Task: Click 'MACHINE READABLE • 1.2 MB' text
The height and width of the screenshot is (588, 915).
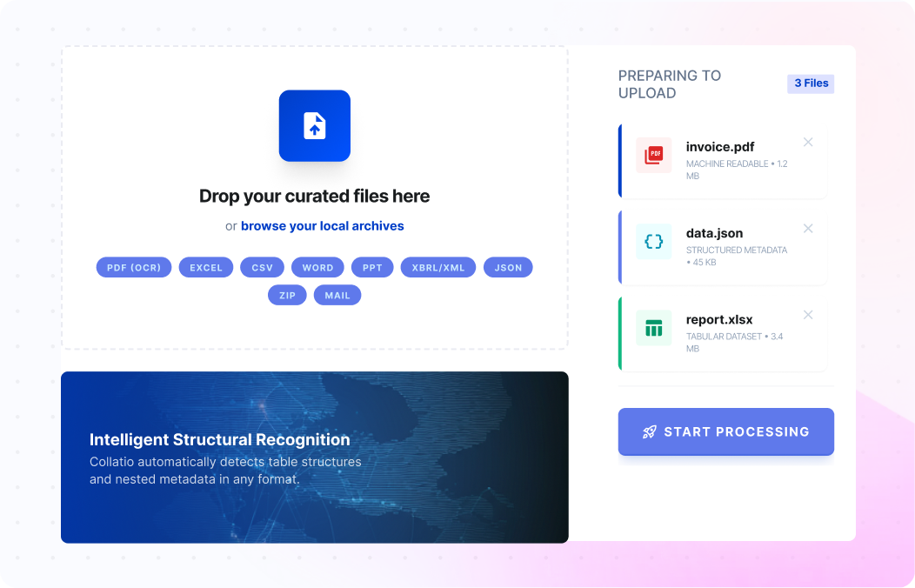Action: coord(737,170)
